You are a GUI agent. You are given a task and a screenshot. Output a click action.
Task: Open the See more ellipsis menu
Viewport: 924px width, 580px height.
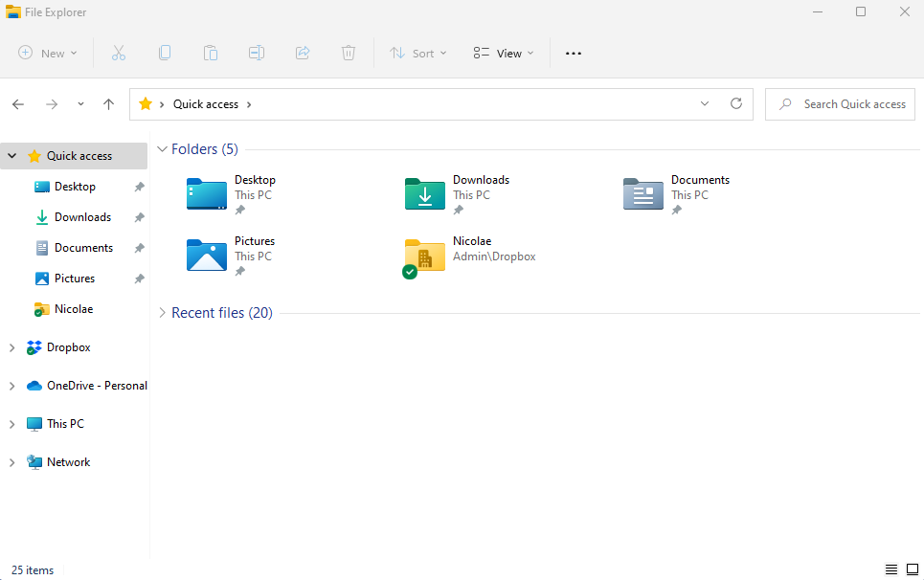pos(574,54)
